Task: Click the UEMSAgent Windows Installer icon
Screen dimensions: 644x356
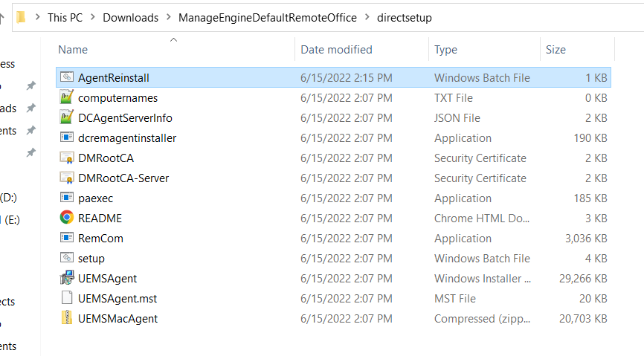Action: pyautogui.click(x=67, y=278)
